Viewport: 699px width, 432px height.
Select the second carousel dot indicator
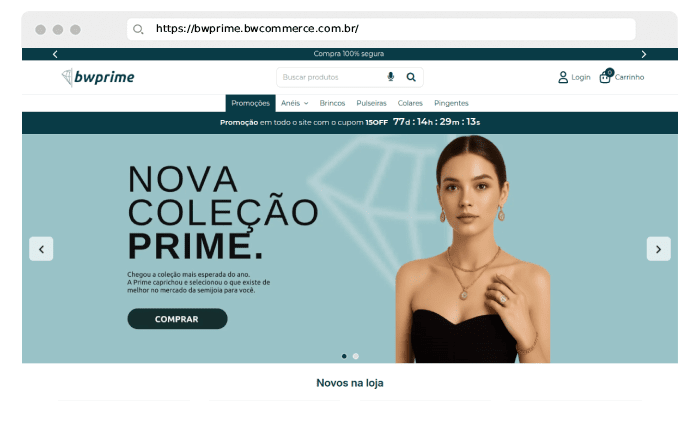pyautogui.click(x=355, y=356)
